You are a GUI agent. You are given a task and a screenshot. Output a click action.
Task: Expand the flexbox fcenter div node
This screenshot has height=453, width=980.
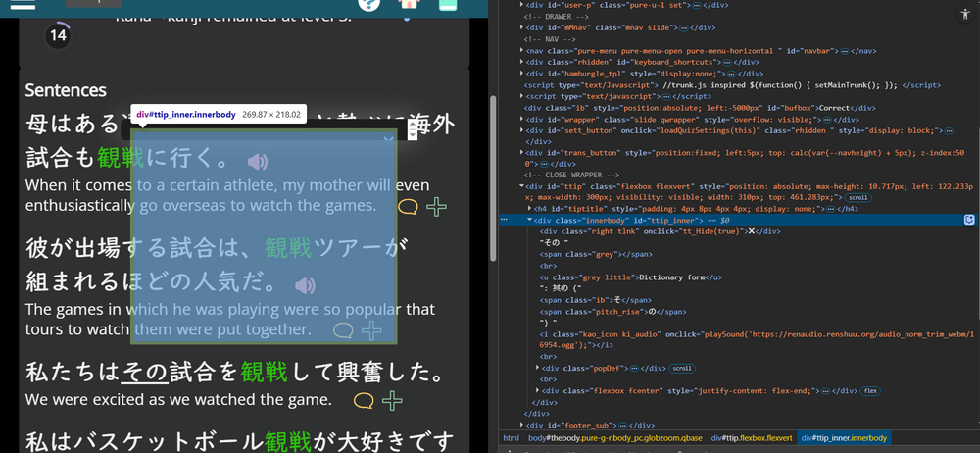(537, 390)
